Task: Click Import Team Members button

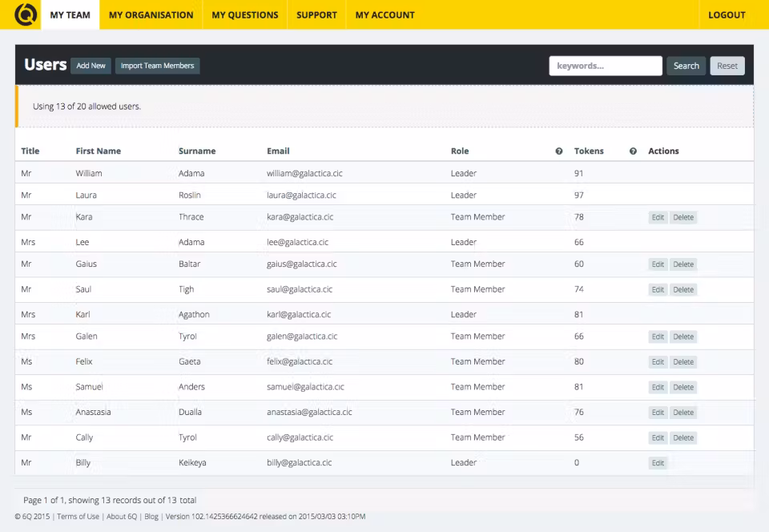Action: pos(157,66)
